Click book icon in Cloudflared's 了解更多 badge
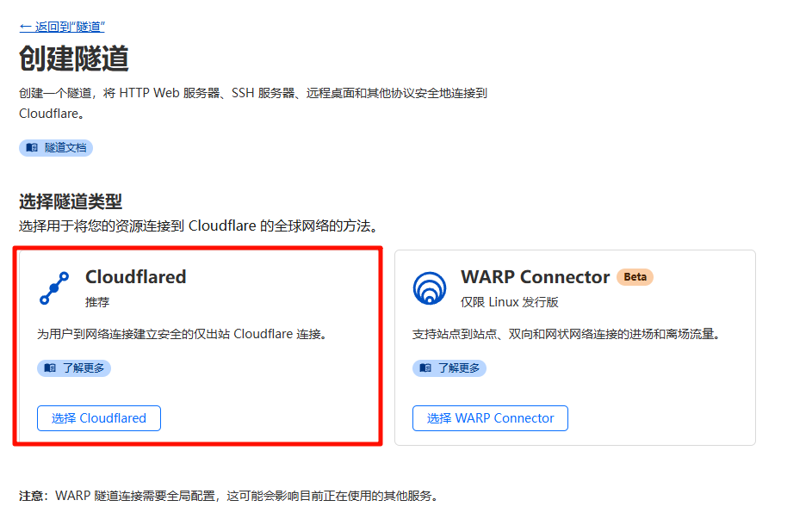 coord(50,367)
